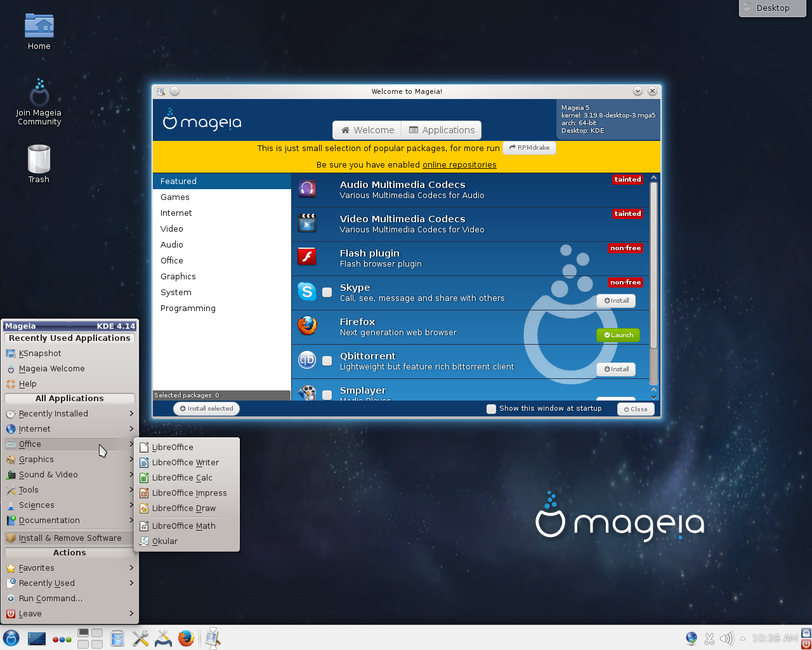Click the Audio Multimedia Codecs headphone icon
The image size is (812, 650).
coord(307,189)
